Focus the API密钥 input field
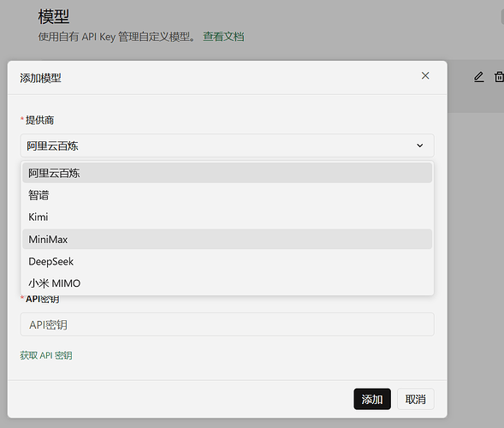Screen dimensions: 504x428 pos(228,324)
